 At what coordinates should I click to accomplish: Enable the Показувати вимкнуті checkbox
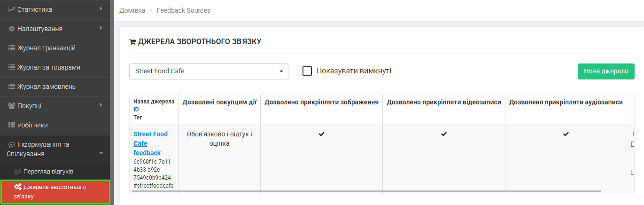307,71
